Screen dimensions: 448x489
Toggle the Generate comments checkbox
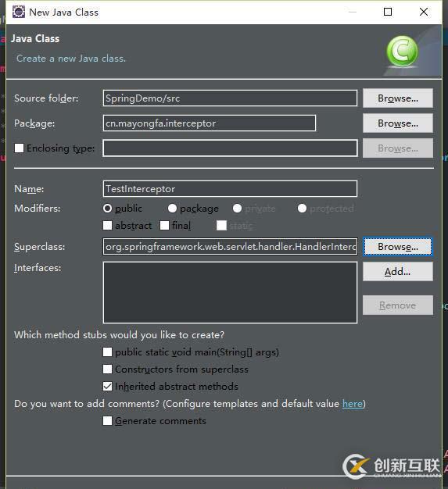point(107,421)
